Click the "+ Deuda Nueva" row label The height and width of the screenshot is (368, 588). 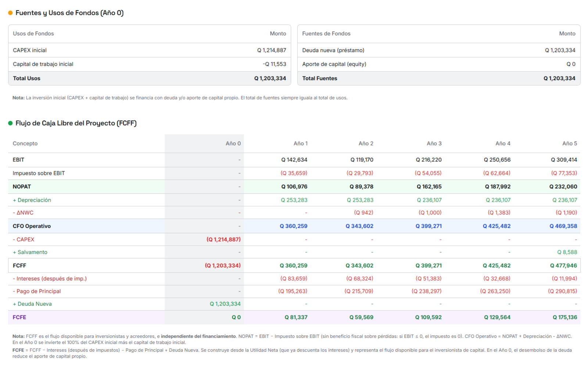pos(32,304)
